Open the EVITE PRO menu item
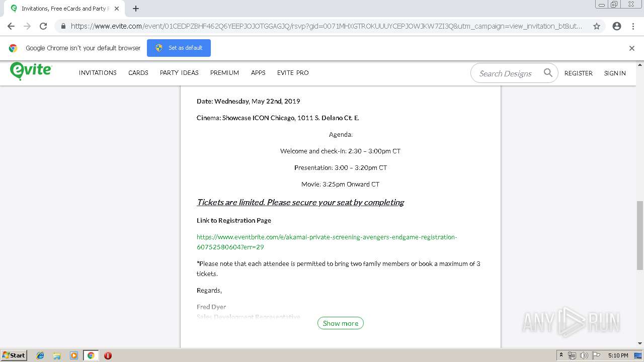Viewport: 644px width, 362px height. (x=293, y=73)
